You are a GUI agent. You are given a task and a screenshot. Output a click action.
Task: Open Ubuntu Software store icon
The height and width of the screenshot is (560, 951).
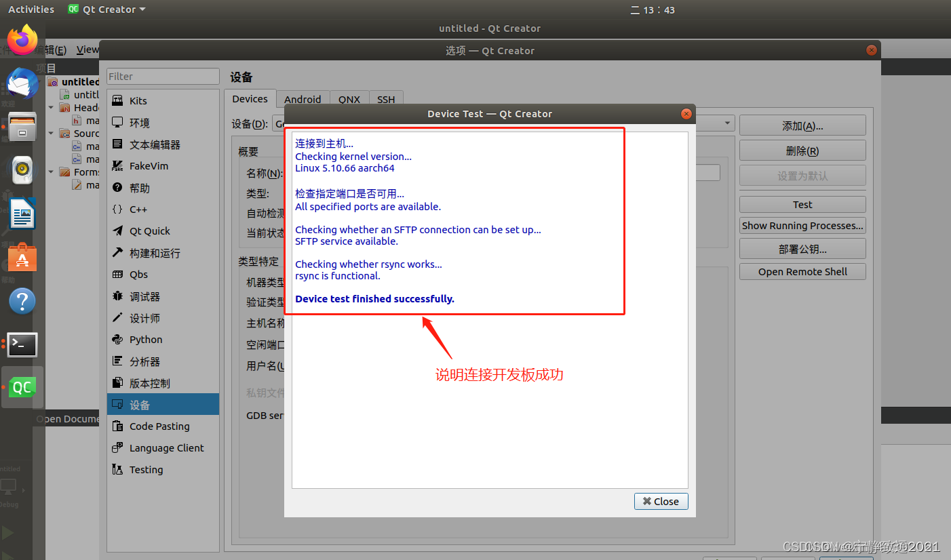[22, 258]
